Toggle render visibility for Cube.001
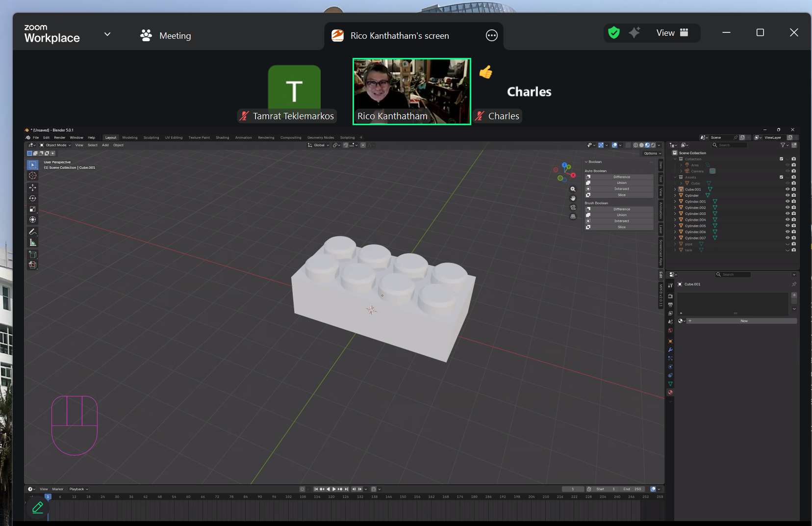812x526 pixels. pyautogui.click(x=794, y=189)
